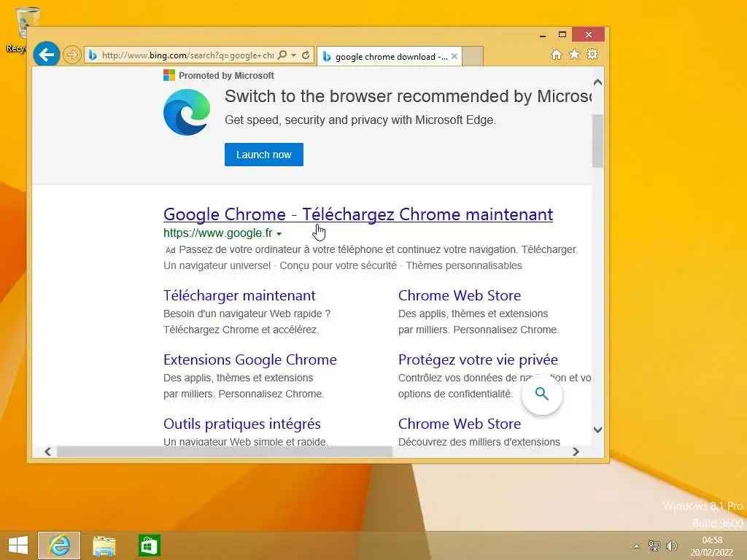
Task: Click Internet Explorer taskbar icon
Action: [59, 545]
